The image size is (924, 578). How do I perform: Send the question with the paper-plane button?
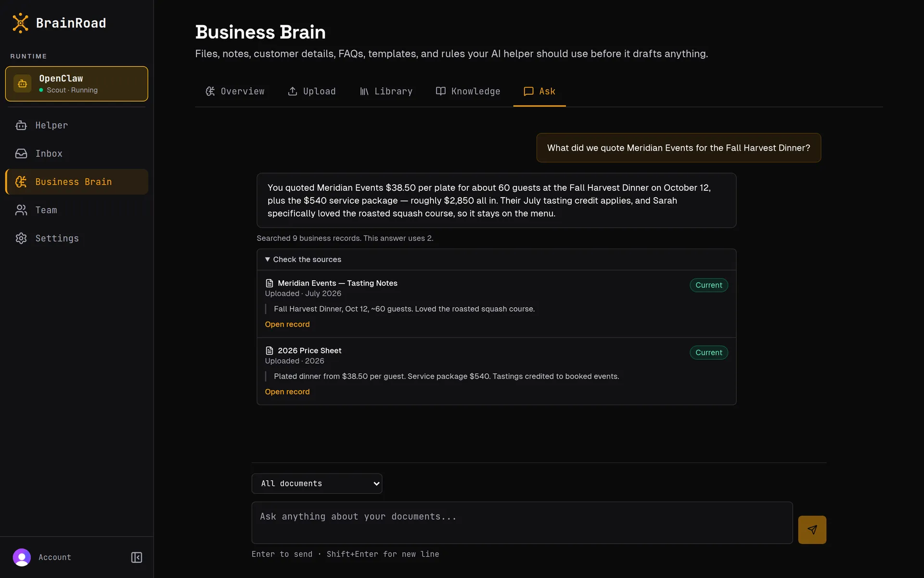click(812, 530)
